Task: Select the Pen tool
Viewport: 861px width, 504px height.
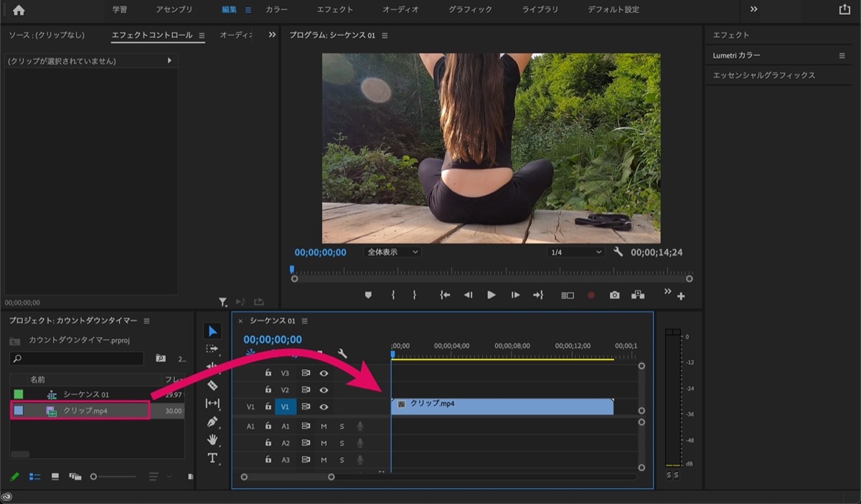Action: click(212, 422)
